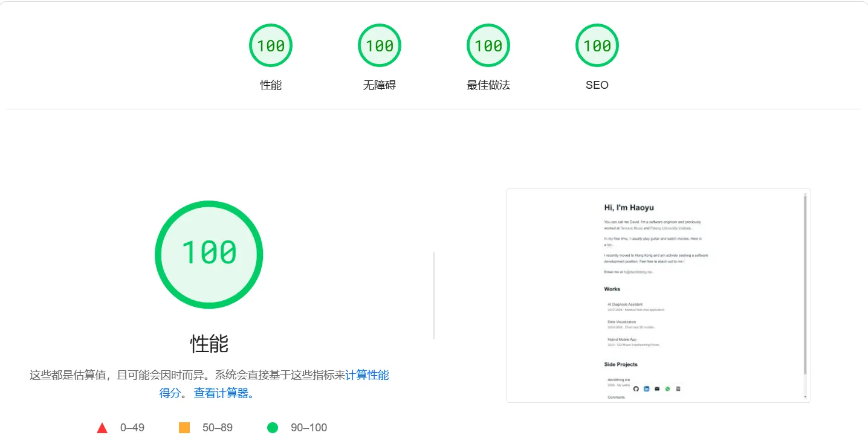Jump to the 性能 section via top gauge
Viewport: 868px width, 447px height.
tap(270, 45)
